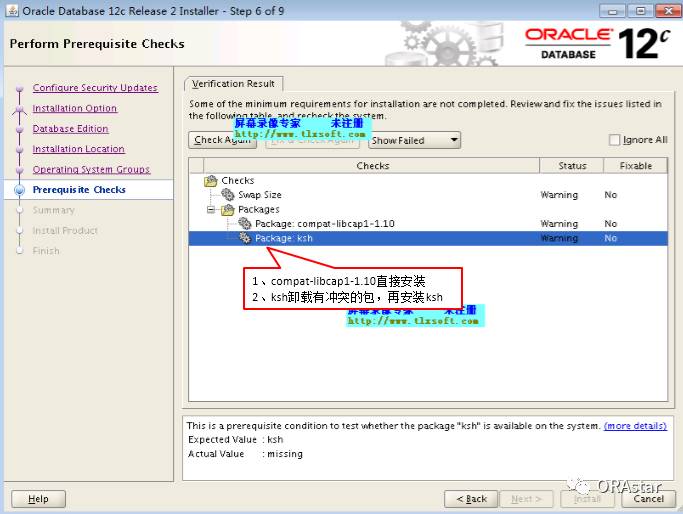Click the Help button

(38, 499)
